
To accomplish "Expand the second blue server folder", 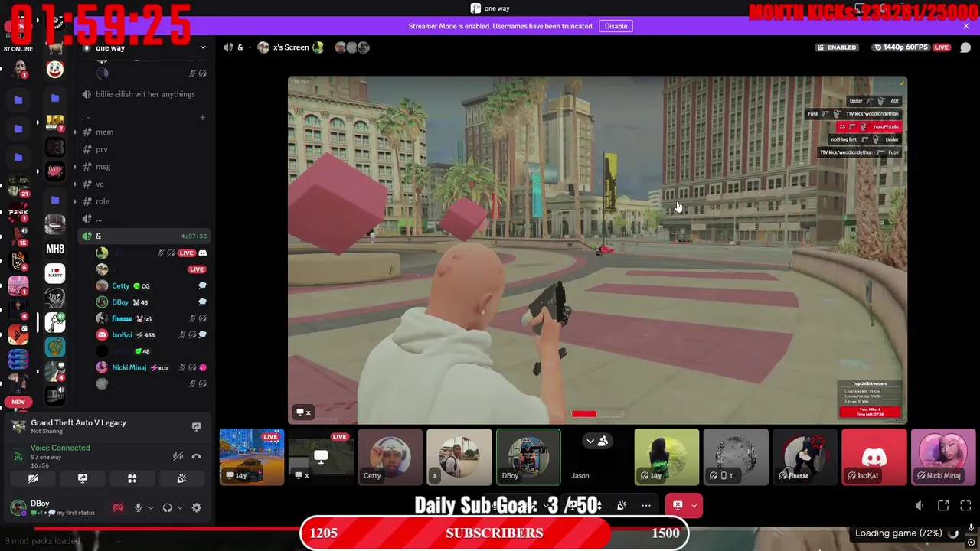I will click(18, 128).
